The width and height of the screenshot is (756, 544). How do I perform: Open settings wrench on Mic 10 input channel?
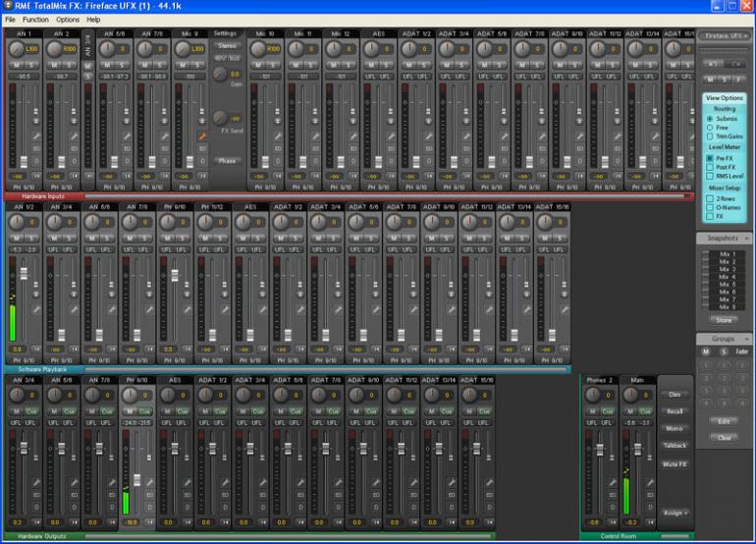click(278, 136)
